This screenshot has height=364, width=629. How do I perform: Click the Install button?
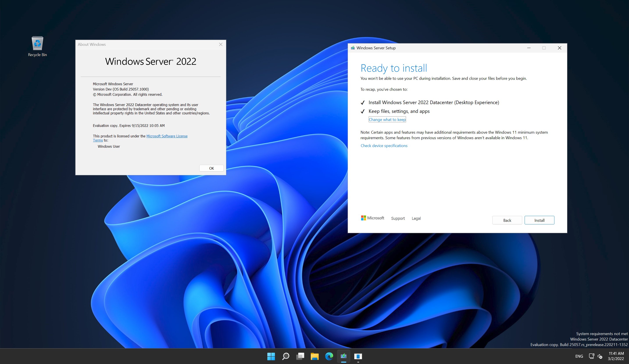(539, 220)
